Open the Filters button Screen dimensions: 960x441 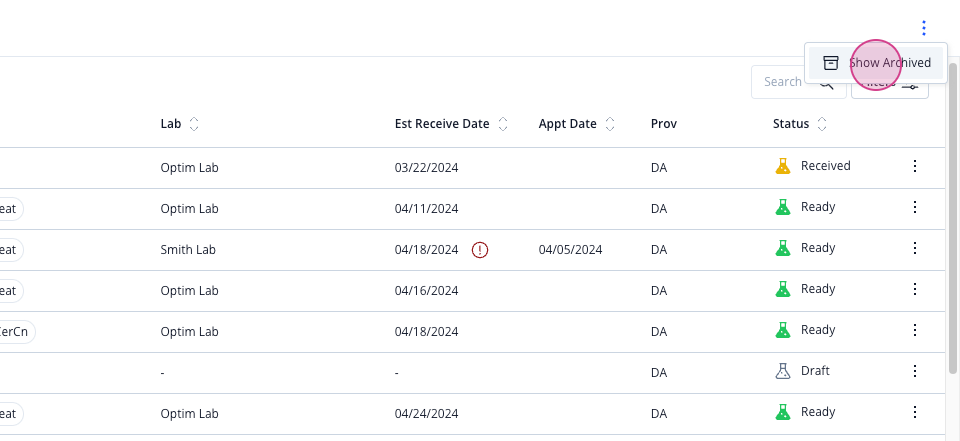(890, 82)
